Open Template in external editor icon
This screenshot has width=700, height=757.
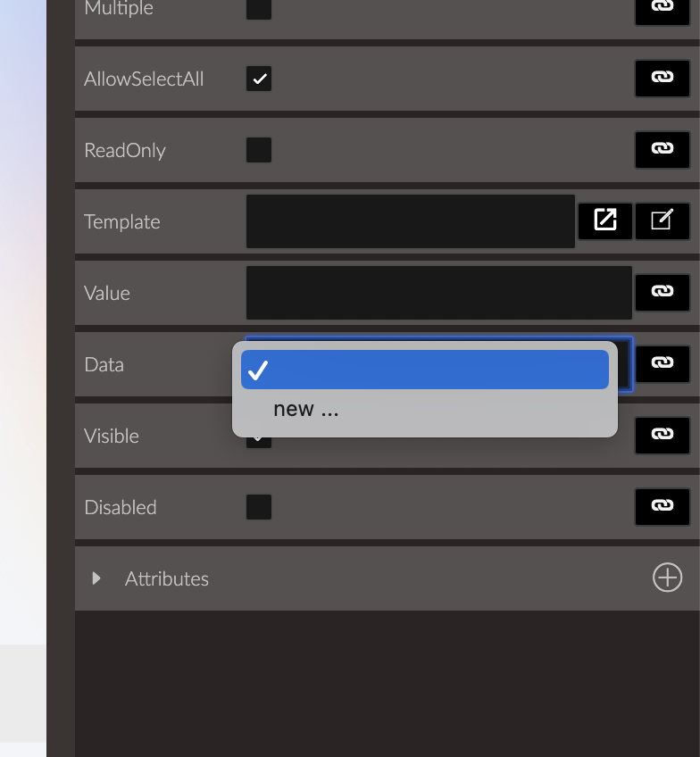tap(605, 221)
